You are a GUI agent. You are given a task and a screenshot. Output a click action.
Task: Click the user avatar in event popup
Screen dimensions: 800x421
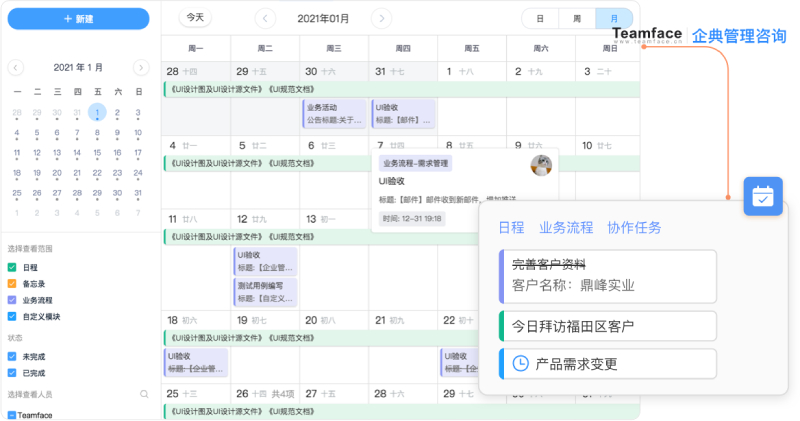coord(541,165)
